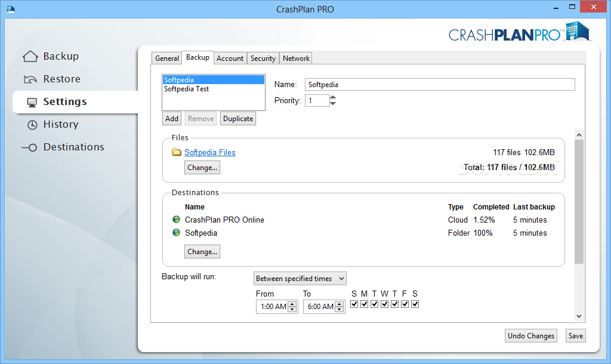
Task: Open the Backup sidebar label
Action: (61, 57)
